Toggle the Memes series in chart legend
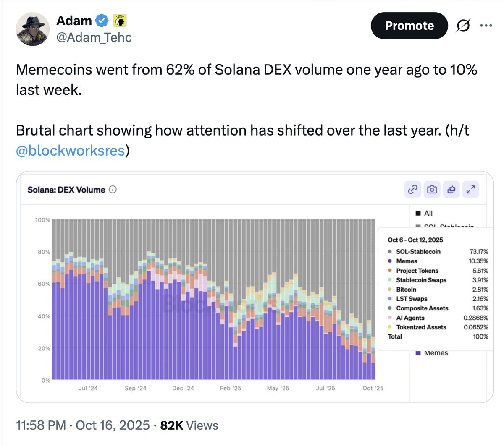This screenshot has height=446, width=504. (432, 353)
